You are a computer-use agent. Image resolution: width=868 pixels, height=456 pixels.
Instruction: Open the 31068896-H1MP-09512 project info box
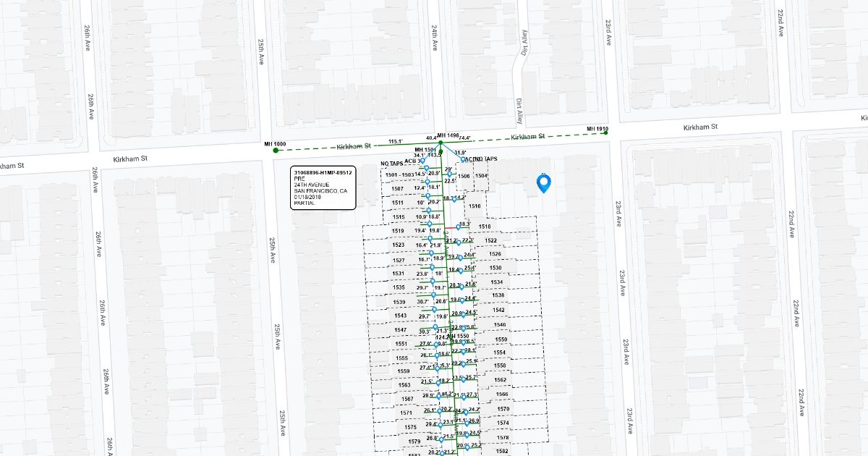tap(323, 188)
